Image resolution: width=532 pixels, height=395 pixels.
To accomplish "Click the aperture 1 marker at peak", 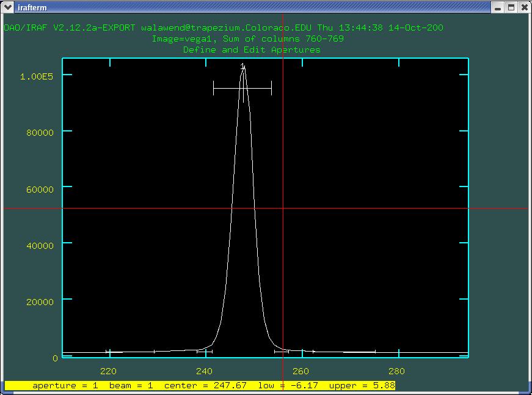I will click(242, 65).
